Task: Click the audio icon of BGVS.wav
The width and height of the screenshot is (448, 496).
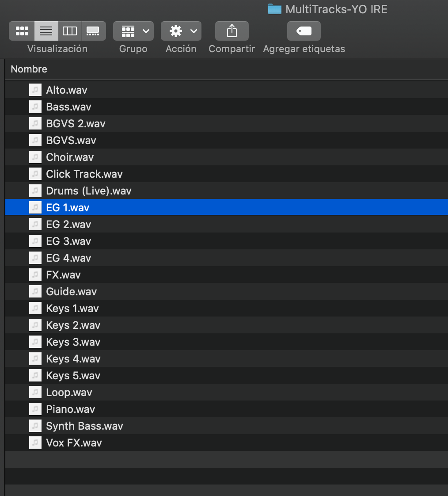Action: (35, 140)
